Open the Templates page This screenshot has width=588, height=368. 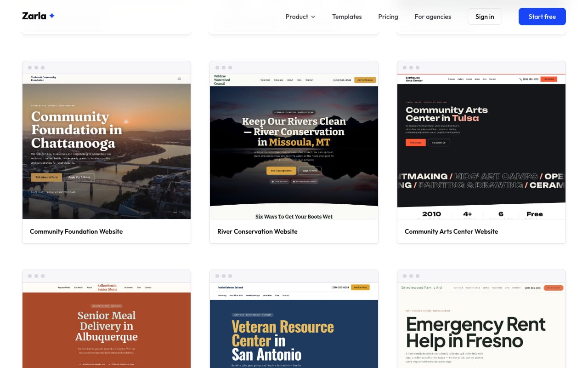347,17
